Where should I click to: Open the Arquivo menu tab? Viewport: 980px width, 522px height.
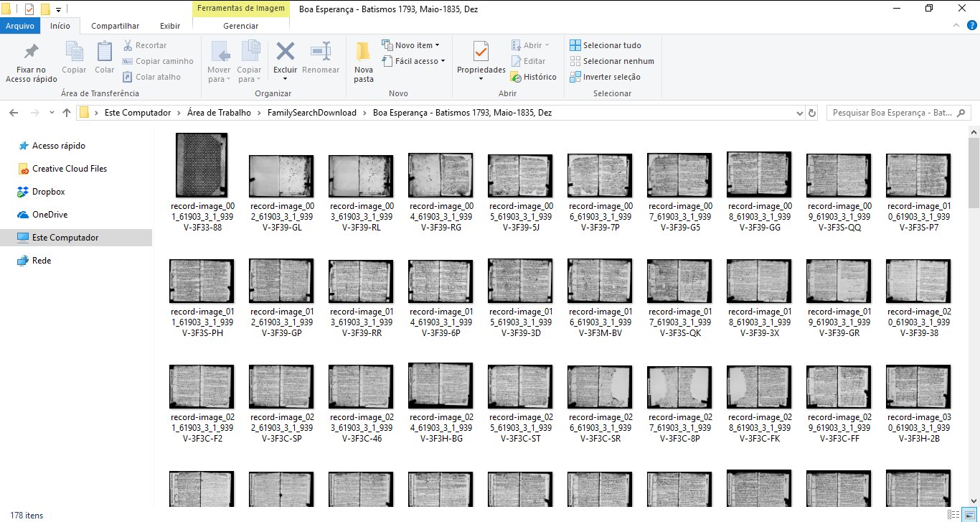[x=20, y=26]
